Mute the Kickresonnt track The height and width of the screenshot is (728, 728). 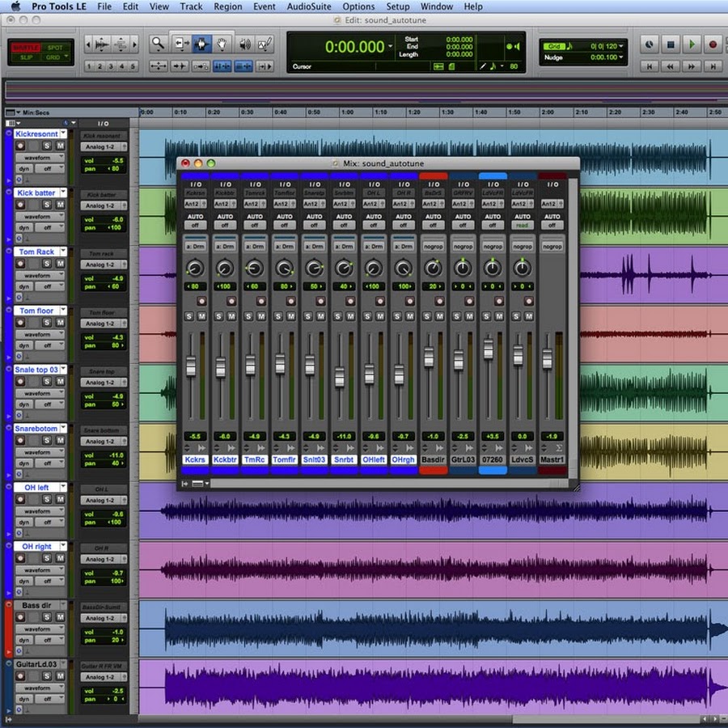pyautogui.click(x=60, y=146)
